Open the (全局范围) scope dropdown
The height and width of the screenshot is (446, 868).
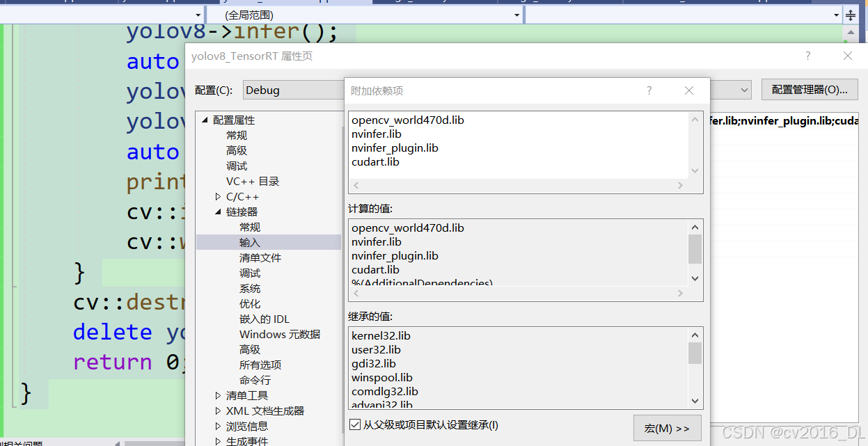tap(516, 14)
